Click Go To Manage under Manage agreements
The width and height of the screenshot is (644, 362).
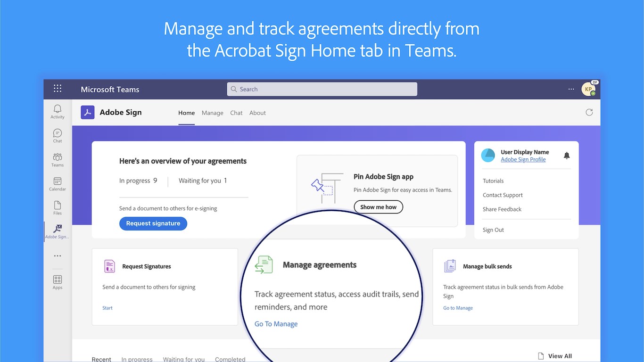click(x=276, y=324)
